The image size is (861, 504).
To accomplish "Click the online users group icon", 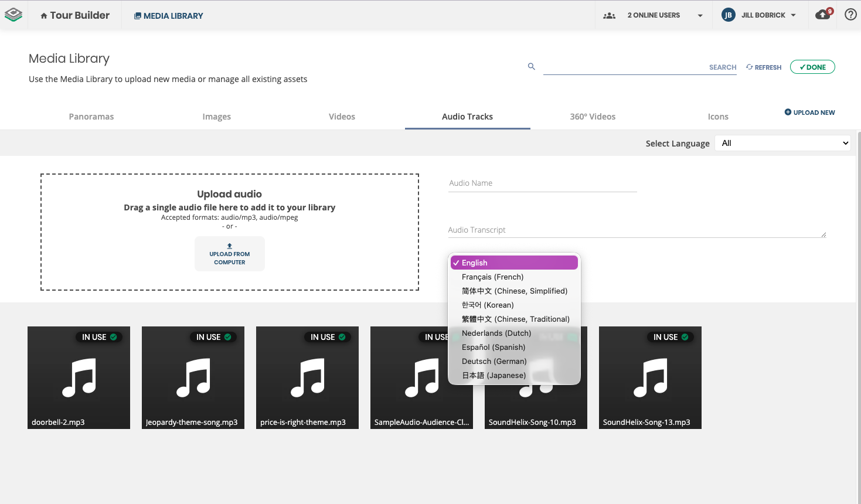I will click(x=610, y=16).
